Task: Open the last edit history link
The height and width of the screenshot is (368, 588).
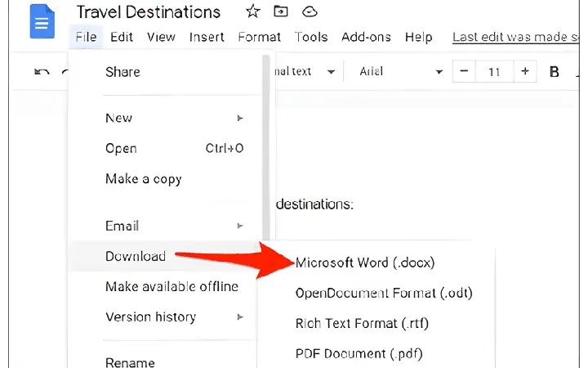Action: [x=515, y=37]
